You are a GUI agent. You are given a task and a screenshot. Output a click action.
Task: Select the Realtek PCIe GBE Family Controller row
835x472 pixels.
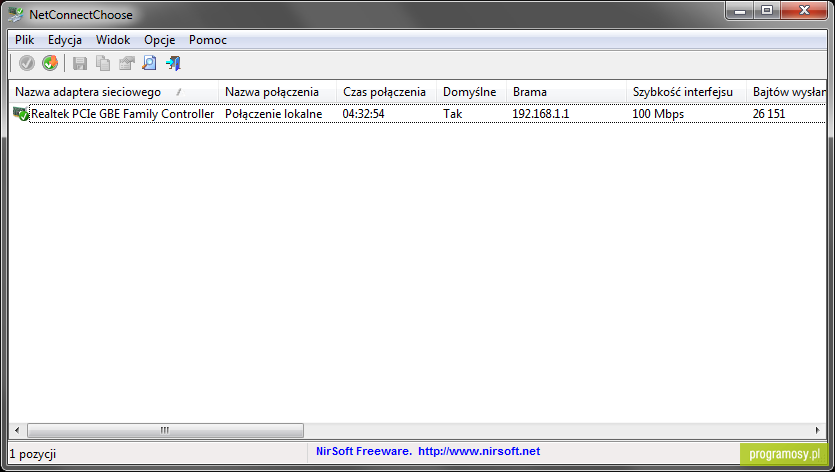pos(418,113)
